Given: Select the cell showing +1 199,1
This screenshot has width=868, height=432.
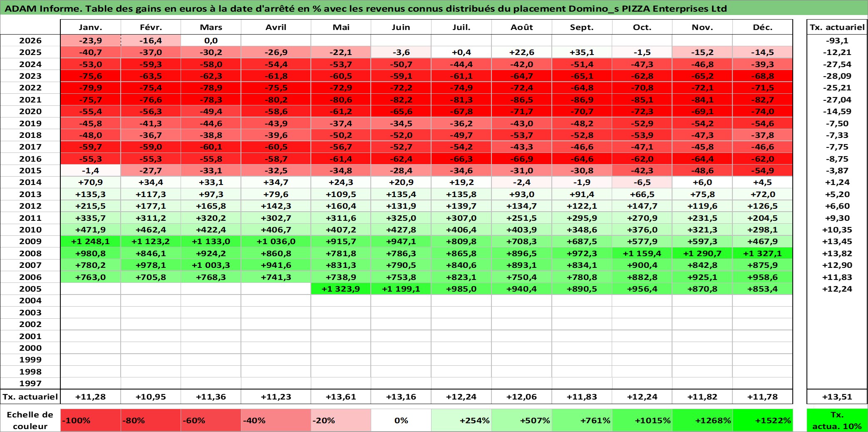Looking at the screenshot, I should [401, 289].
